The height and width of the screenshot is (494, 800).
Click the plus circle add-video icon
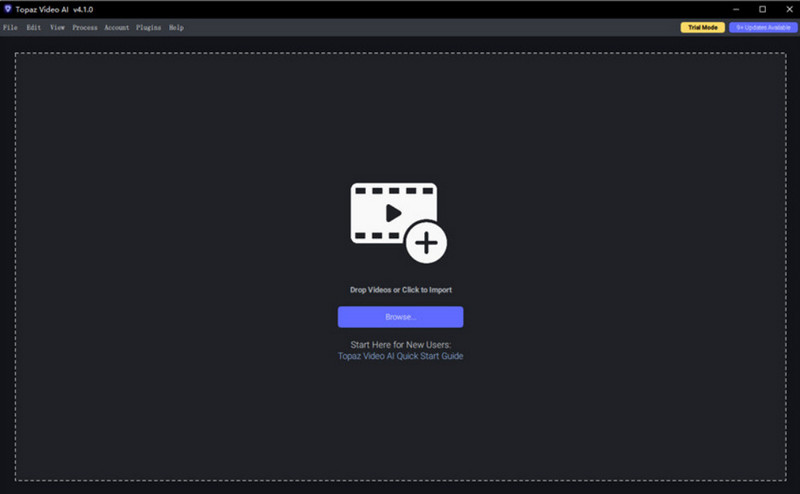point(426,242)
